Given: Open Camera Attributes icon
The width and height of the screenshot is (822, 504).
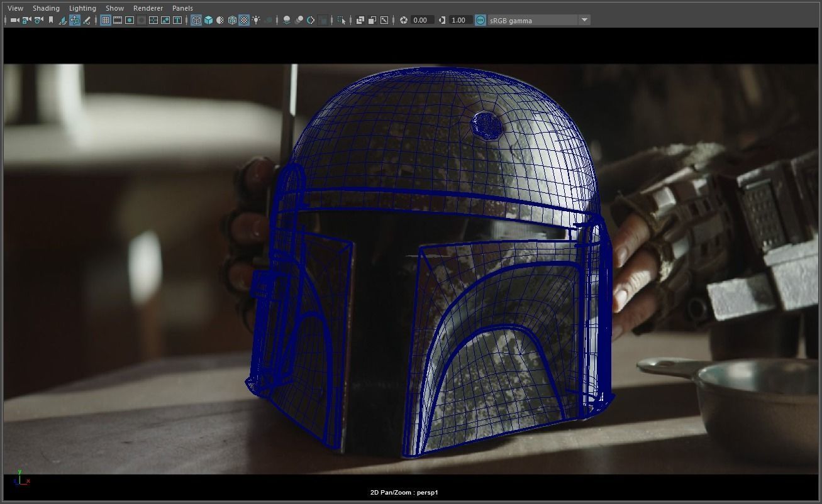Looking at the screenshot, I should coord(39,20).
